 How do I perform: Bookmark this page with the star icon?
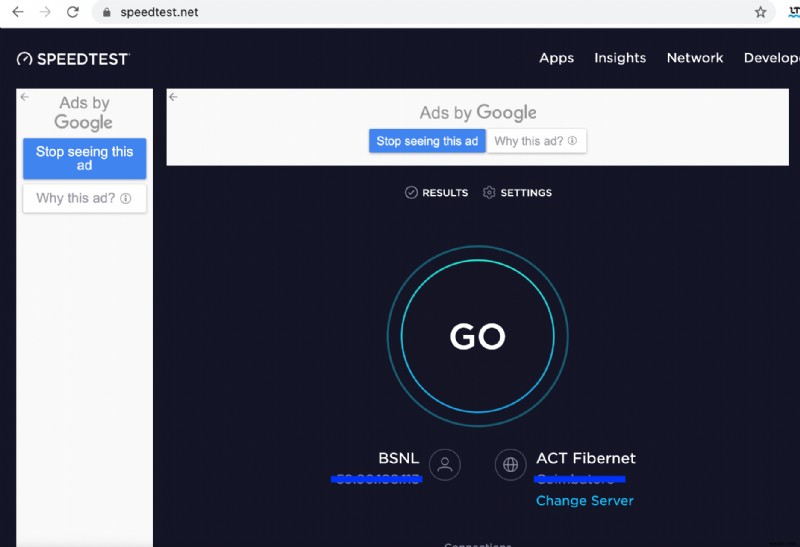coord(761,12)
